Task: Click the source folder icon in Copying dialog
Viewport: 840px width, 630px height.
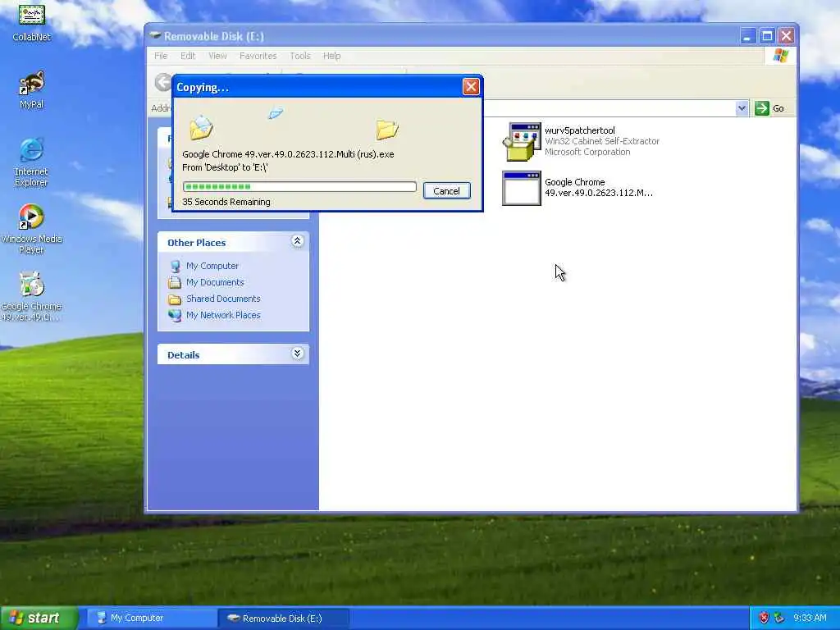Action: [202, 127]
